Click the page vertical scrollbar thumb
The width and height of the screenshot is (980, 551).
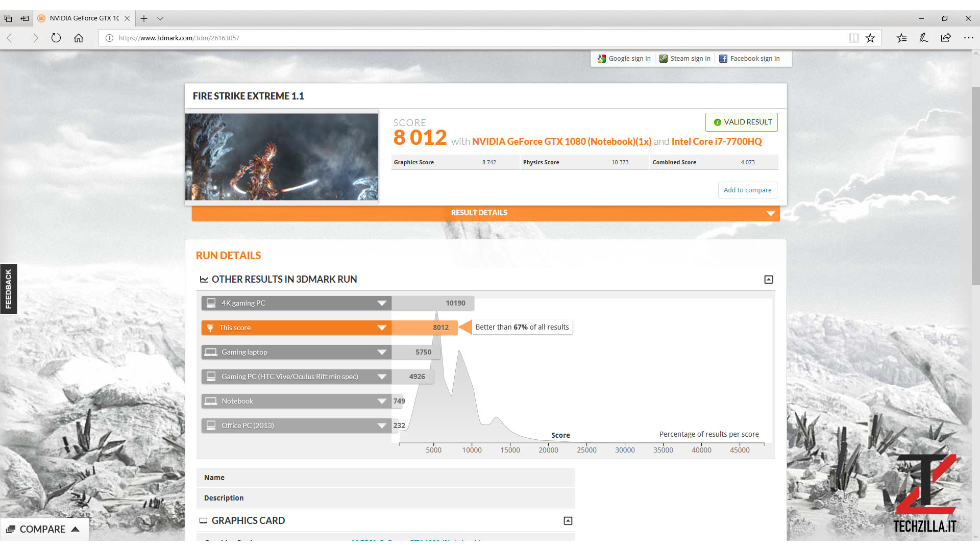[975, 186]
